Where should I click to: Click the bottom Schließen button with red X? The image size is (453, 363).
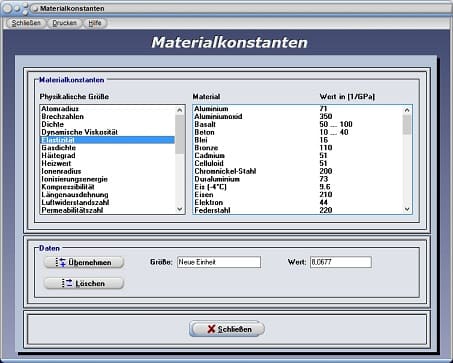227,329
